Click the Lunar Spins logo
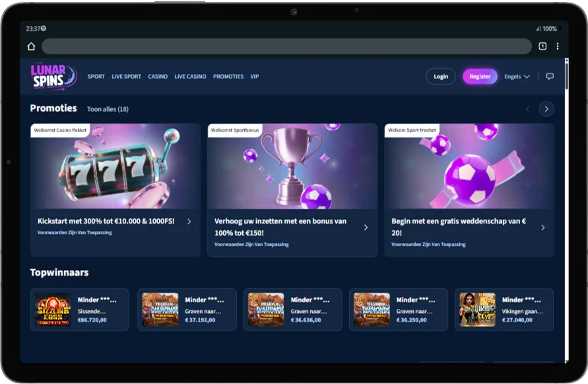Screen dimensions: 588x384 pos(53,77)
